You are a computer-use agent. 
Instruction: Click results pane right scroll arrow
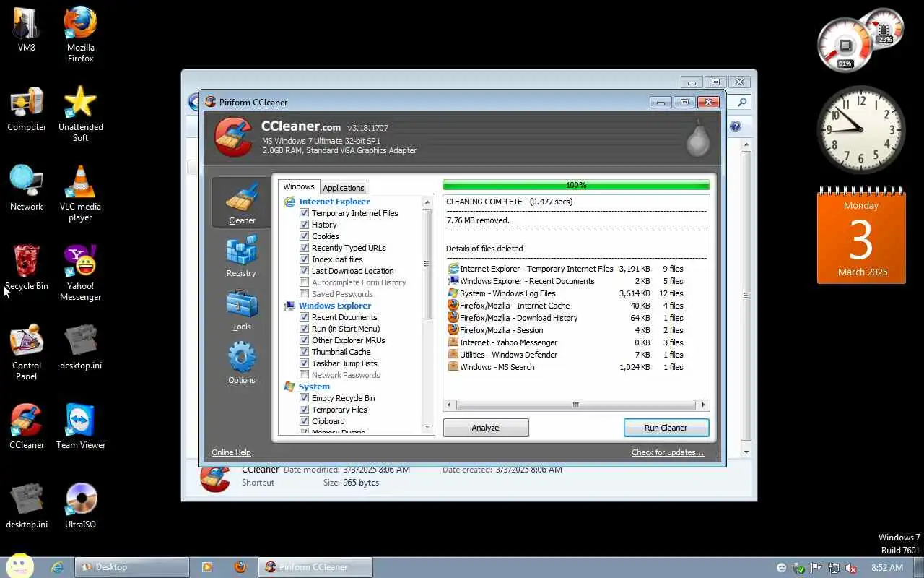[704, 405]
